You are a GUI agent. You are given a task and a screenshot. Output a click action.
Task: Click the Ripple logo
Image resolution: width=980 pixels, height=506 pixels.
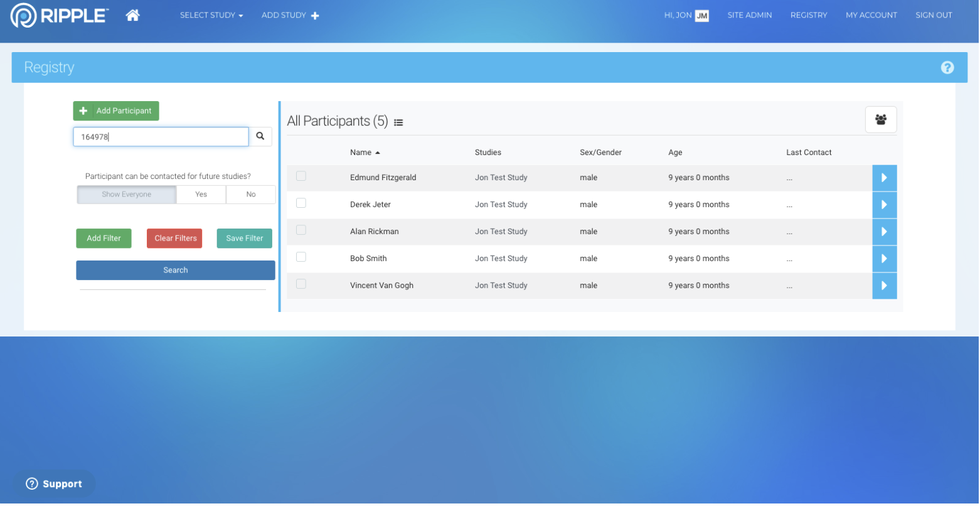pos(60,15)
